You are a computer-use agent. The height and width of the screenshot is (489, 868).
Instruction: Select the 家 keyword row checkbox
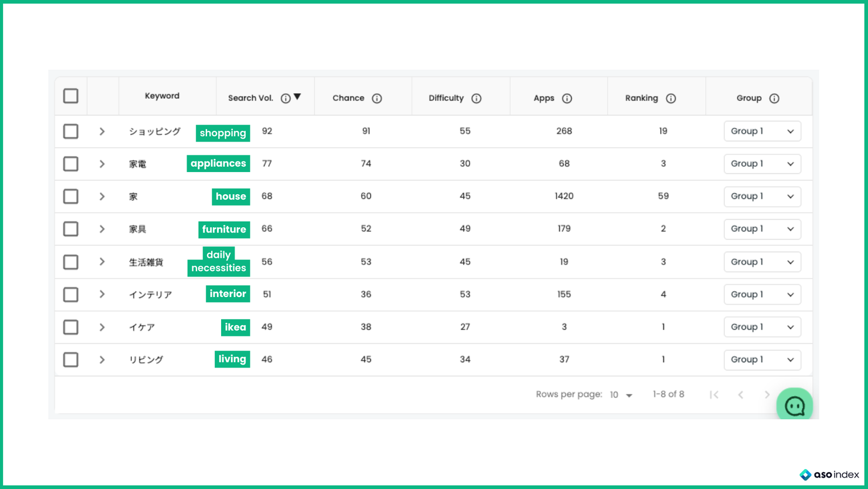(x=71, y=197)
